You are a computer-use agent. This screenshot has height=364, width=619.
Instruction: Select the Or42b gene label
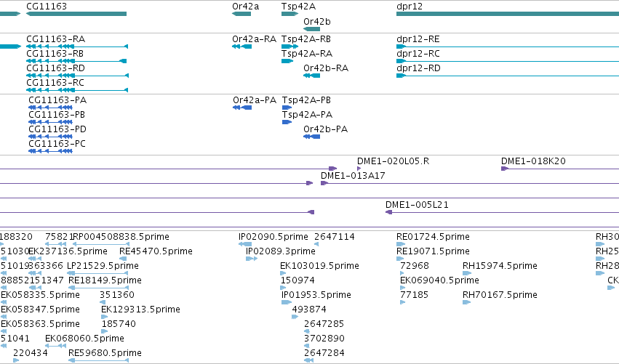coord(317,22)
